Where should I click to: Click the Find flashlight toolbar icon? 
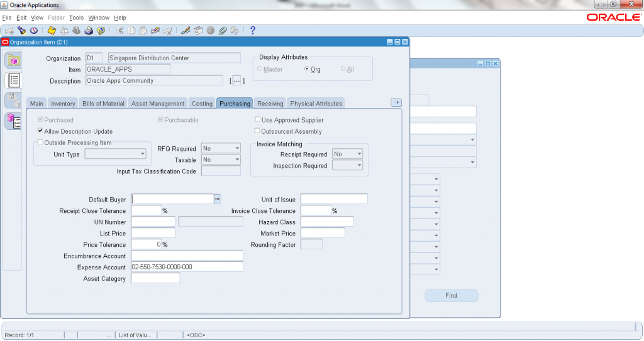tap(21, 30)
